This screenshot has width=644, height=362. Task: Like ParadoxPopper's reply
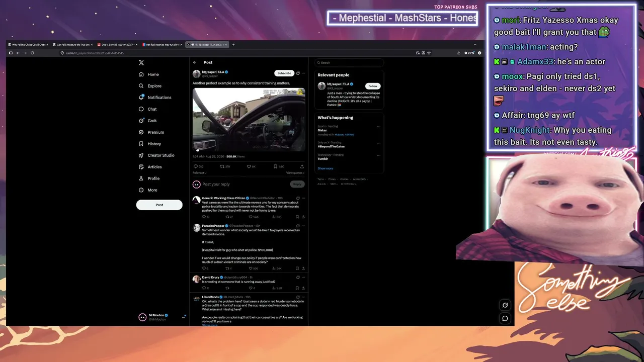pyautogui.click(x=251, y=268)
